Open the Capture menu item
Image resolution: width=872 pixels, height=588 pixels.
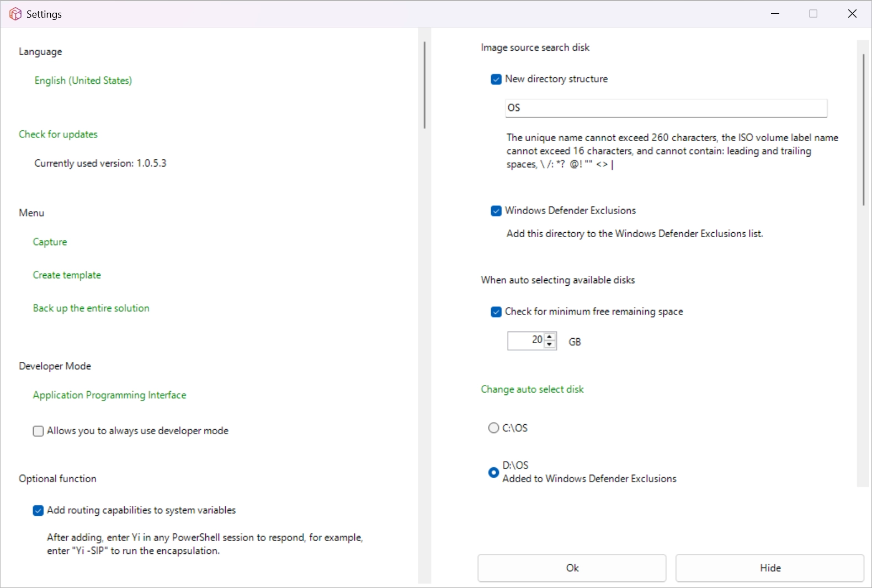[50, 242]
